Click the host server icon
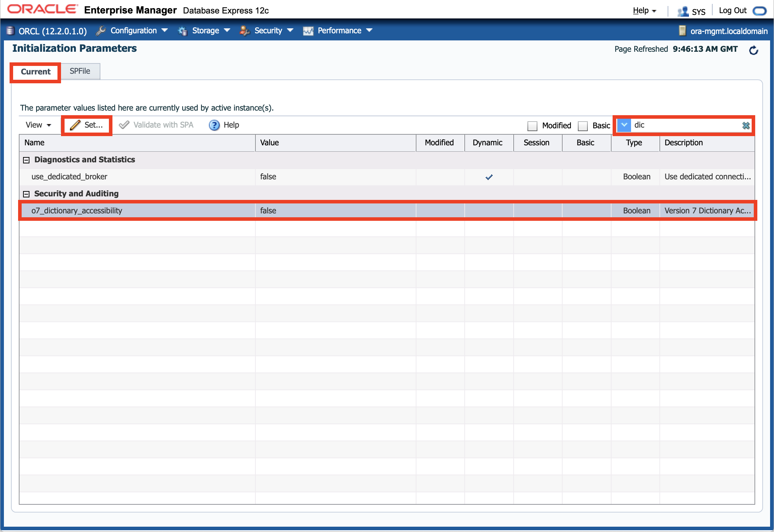The height and width of the screenshot is (532, 774). coord(682,31)
